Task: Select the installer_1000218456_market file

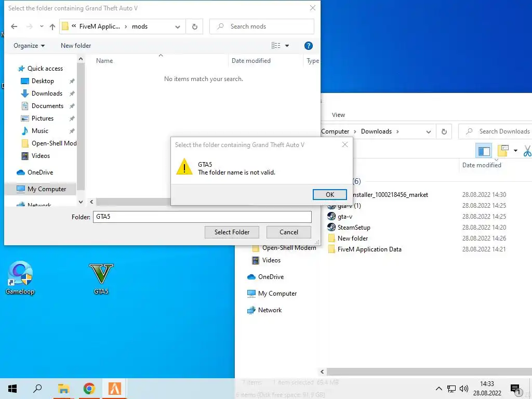Action: [390, 195]
